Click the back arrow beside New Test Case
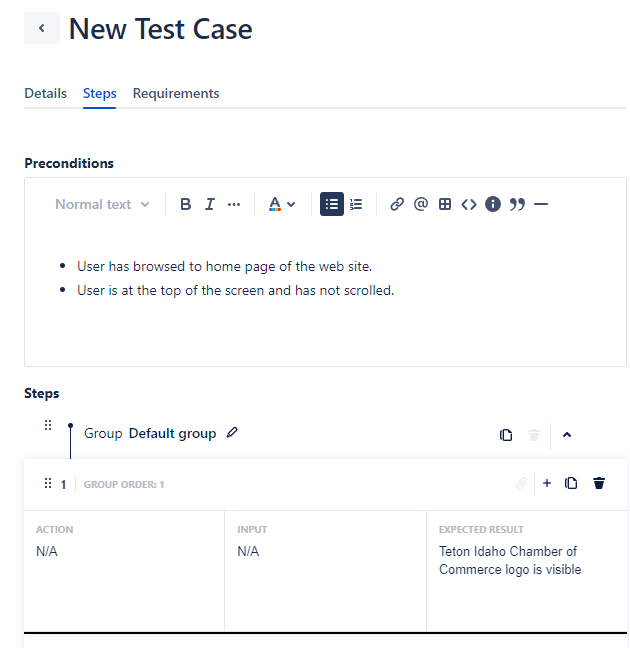Screen dimensions: 630x648 (x=42, y=28)
